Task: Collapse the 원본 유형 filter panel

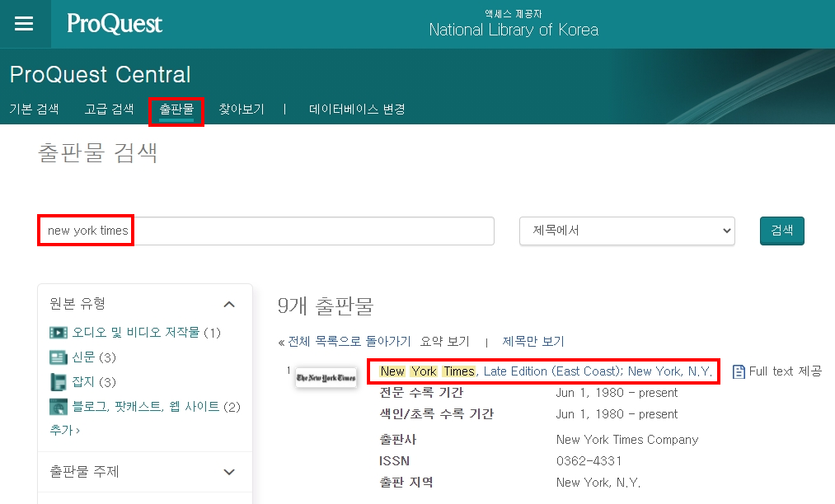Action: (229, 305)
